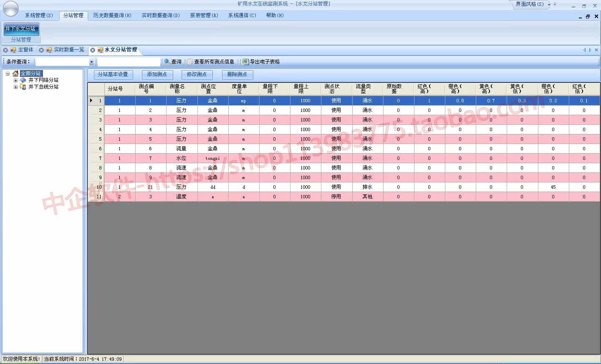Click the tongxi location cell
The image size is (601, 364).
click(213, 158)
